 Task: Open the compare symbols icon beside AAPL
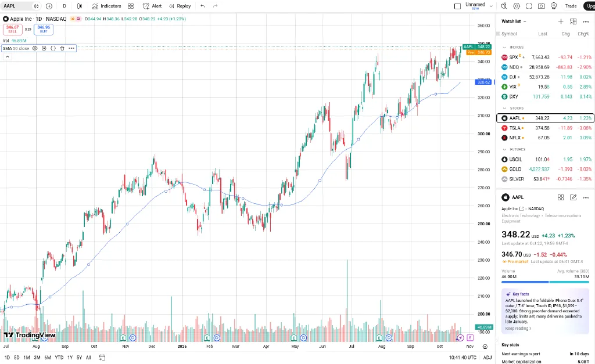(x=36, y=6)
